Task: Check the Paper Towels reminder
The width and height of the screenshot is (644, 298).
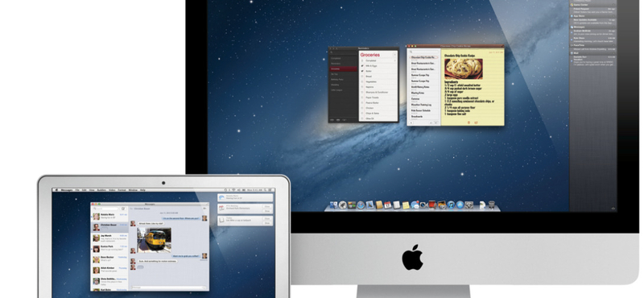Action: tap(361, 97)
